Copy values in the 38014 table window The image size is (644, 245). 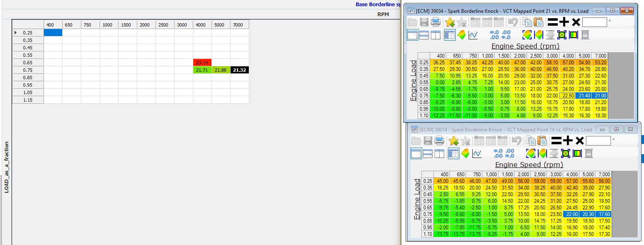[530, 141]
